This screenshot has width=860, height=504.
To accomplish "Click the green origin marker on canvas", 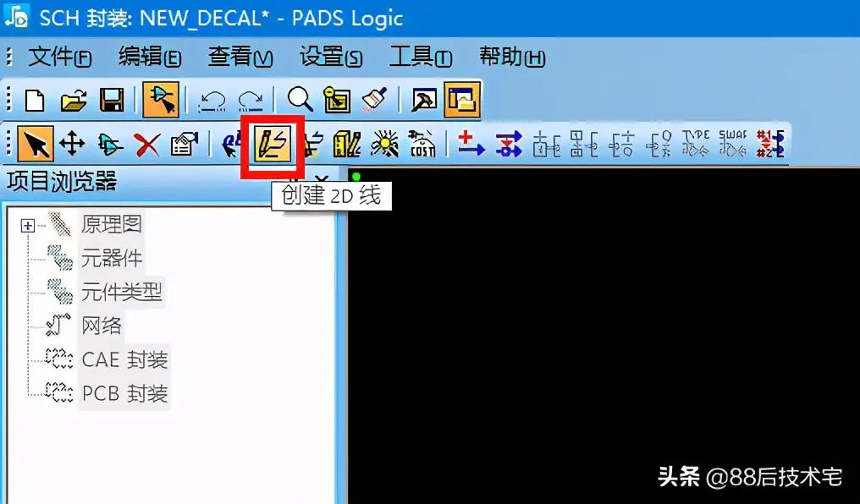I will pyautogui.click(x=356, y=177).
